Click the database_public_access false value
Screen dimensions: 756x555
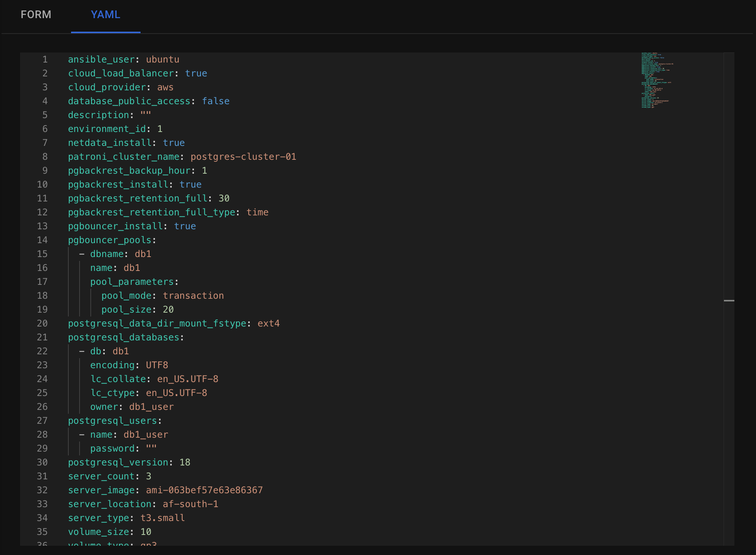click(x=215, y=101)
